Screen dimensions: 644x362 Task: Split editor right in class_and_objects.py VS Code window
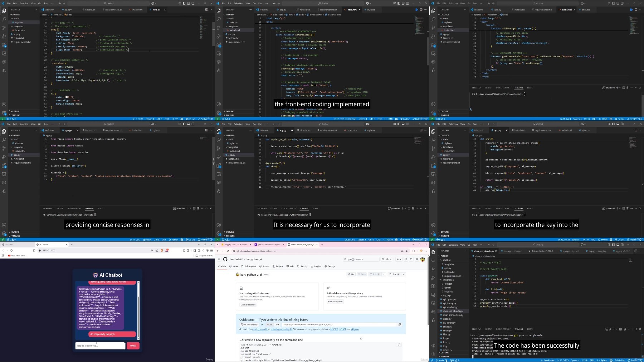pyautogui.click(x=636, y=251)
